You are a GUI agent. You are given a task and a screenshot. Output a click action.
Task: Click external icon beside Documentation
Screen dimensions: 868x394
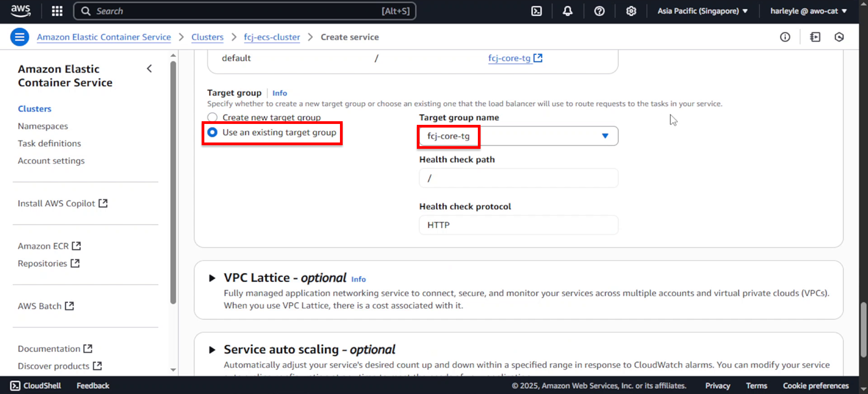tap(88, 348)
